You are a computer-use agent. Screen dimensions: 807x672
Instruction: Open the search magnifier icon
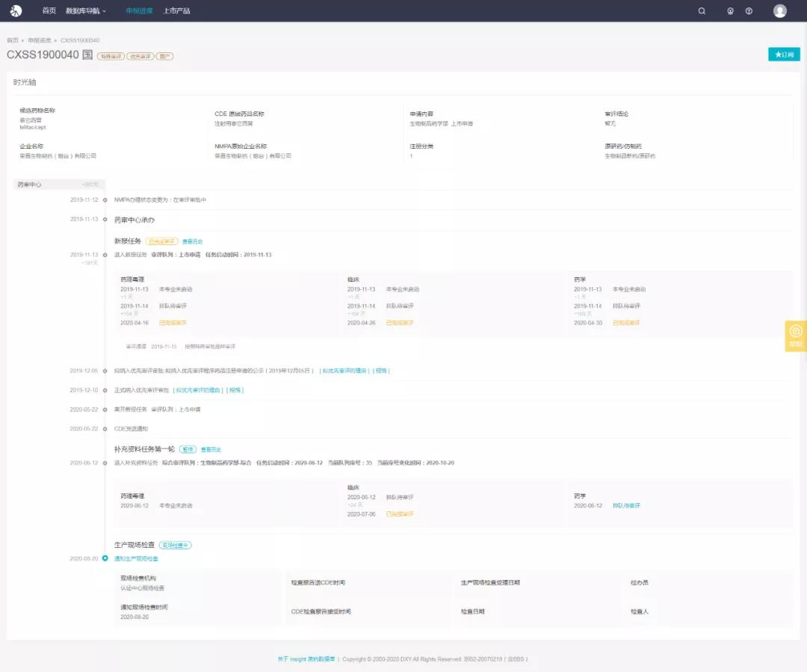tap(701, 11)
